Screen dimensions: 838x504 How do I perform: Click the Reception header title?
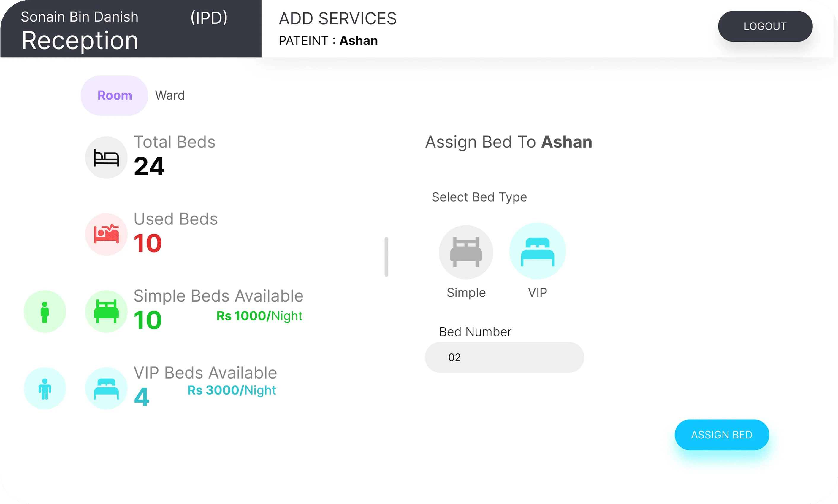click(x=80, y=40)
